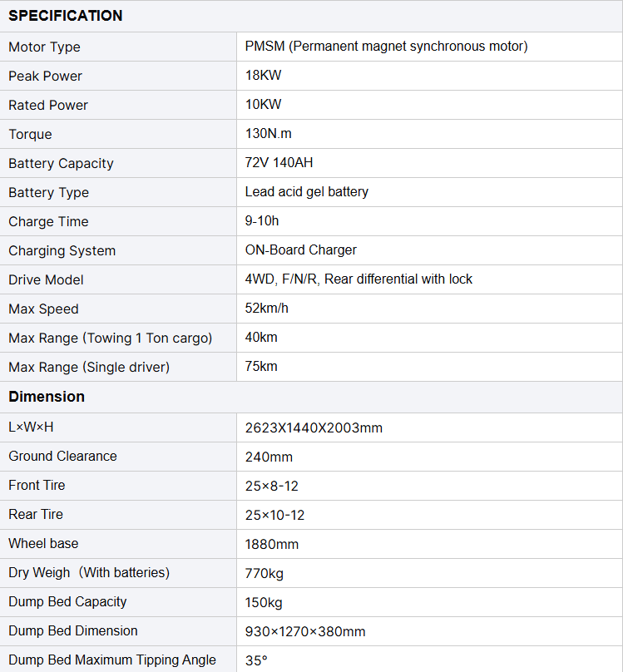Click the single driver range value 75km

click(x=261, y=367)
